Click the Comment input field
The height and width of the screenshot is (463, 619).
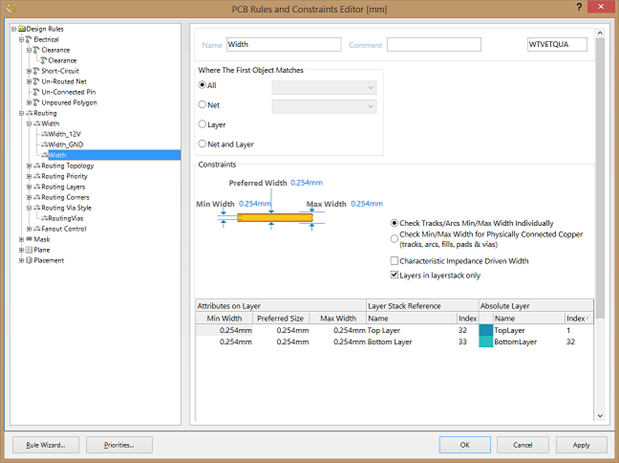434,45
